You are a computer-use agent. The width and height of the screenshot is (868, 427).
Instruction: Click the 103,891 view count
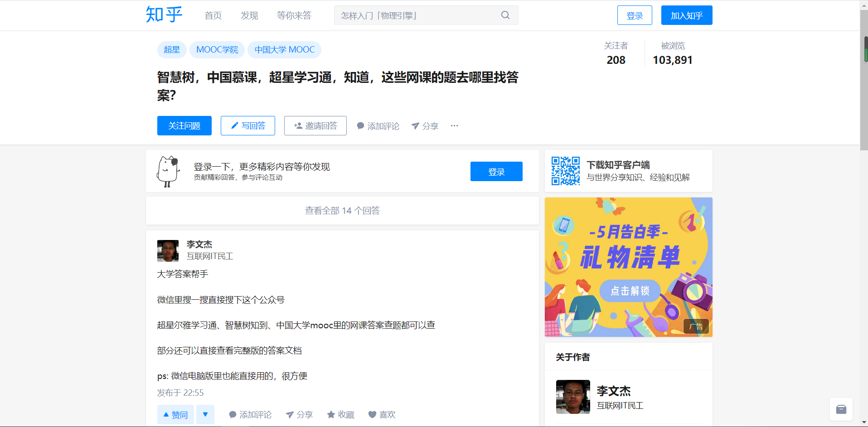coord(673,60)
